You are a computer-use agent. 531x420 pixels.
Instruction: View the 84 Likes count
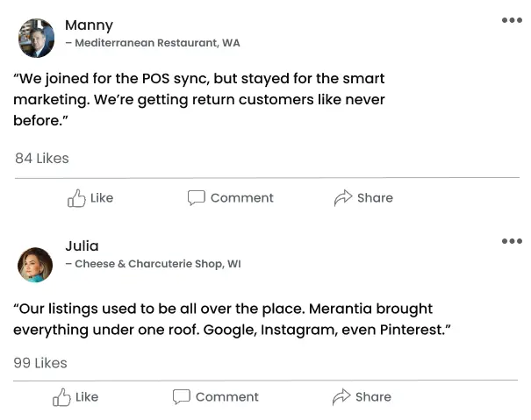tap(42, 159)
